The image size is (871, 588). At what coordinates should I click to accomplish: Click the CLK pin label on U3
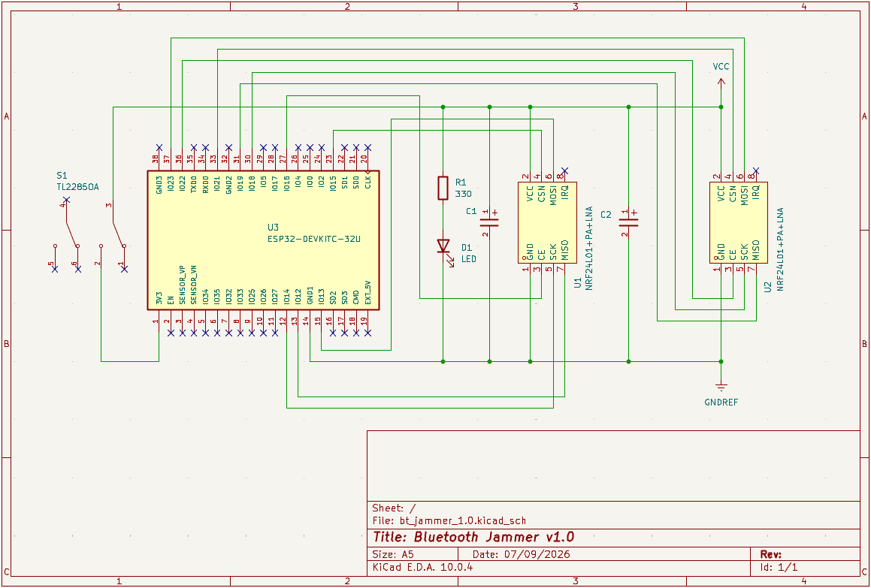coord(367,182)
